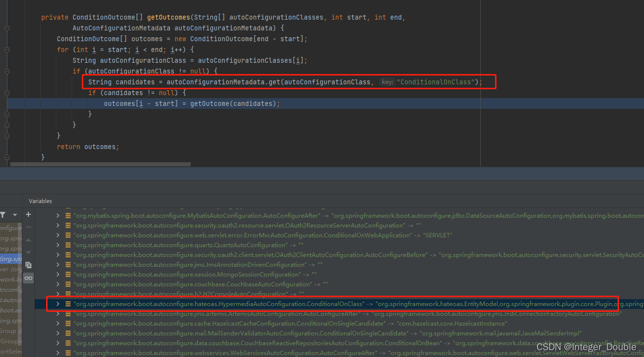Click the getOutcomes method name

[169, 17]
